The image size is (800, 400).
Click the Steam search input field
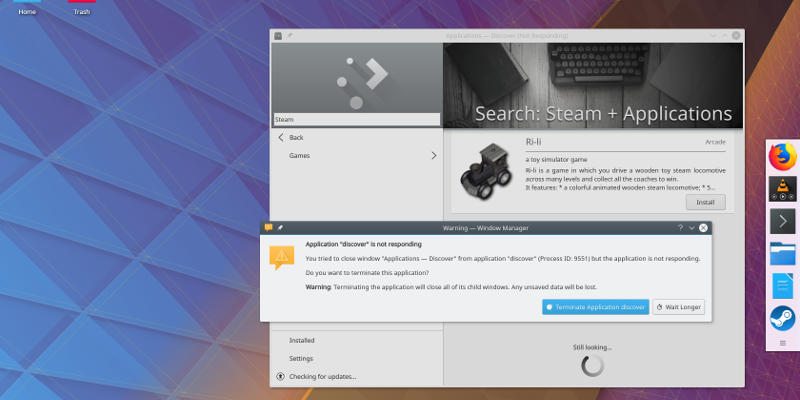click(x=357, y=119)
